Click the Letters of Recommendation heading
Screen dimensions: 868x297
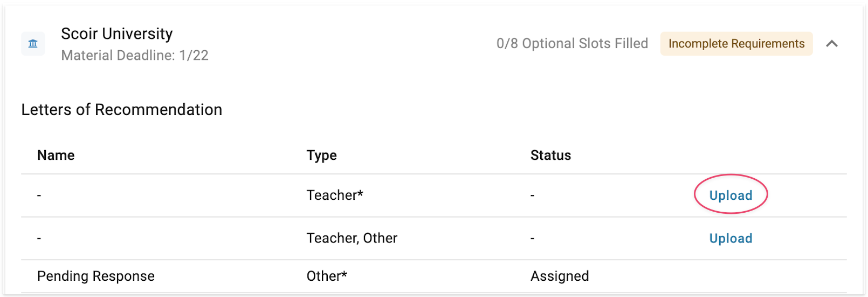point(122,110)
